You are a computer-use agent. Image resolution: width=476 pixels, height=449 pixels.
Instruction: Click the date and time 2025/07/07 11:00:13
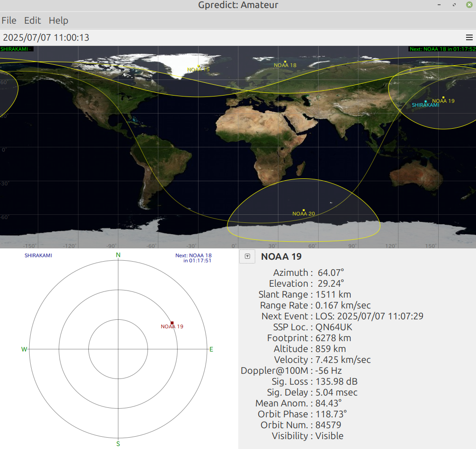[46, 37]
